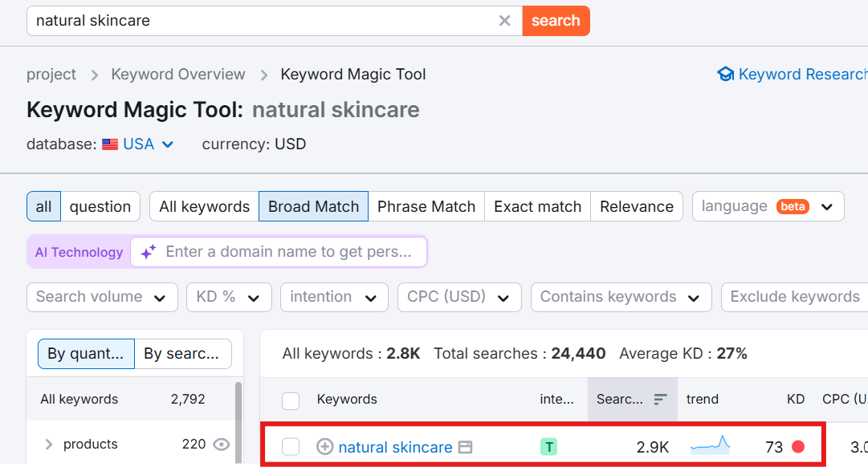Go to Keyword Overview breadcrumb
This screenshot has height=467, width=868.
tap(177, 74)
